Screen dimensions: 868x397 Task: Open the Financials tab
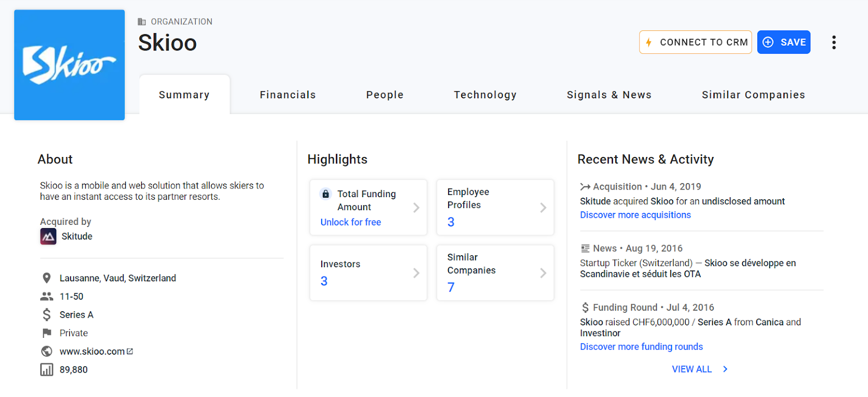tap(288, 94)
